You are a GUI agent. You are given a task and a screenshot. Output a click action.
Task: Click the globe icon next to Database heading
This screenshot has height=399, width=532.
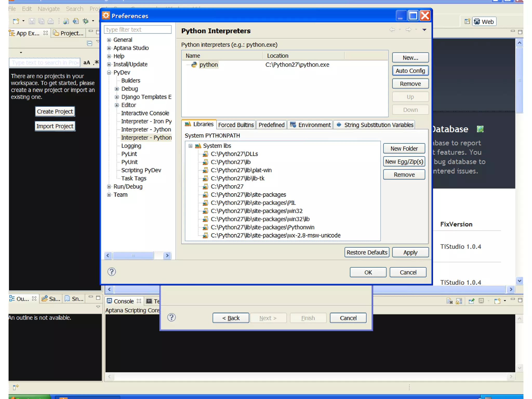coord(480,129)
